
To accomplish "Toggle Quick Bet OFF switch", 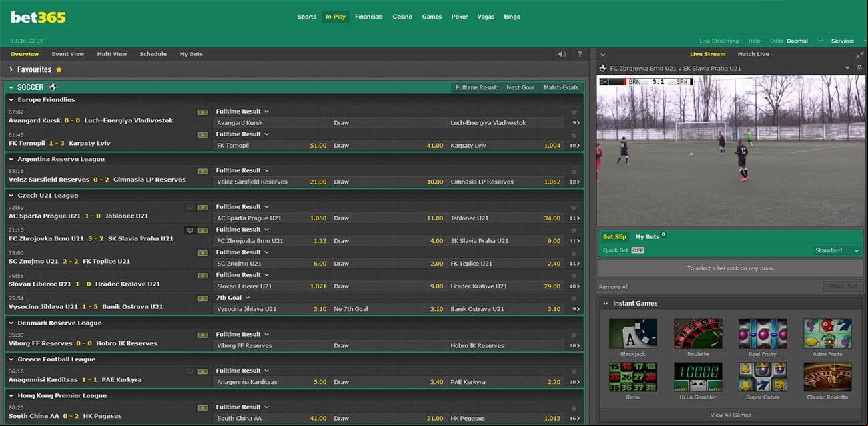I will pyautogui.click(x=638, y=250).
